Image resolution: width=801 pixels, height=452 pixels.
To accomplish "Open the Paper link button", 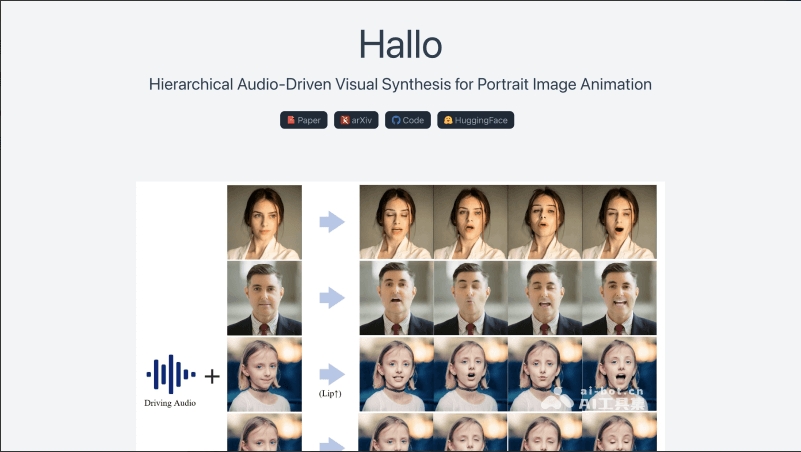I will [303, 120].
